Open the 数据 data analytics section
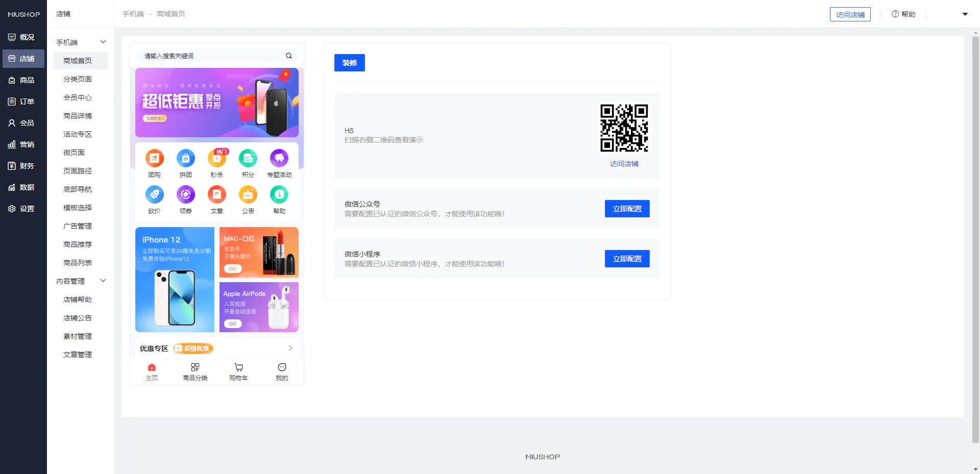 (23, 187)
